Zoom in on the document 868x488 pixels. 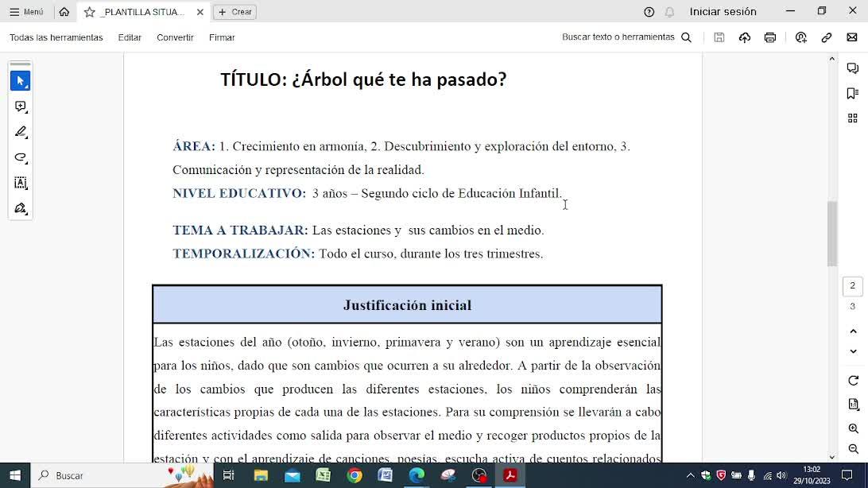(x=853, y=428)
